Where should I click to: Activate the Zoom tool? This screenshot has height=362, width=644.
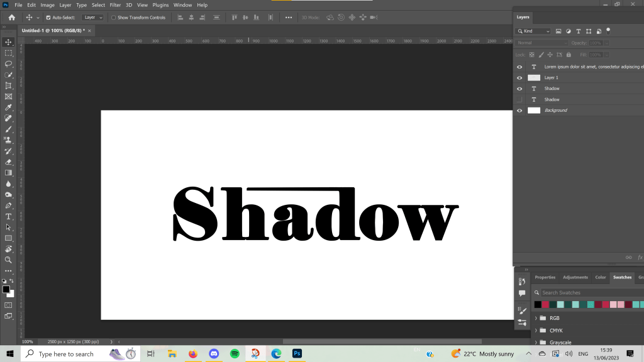click(x=9, y=260)
